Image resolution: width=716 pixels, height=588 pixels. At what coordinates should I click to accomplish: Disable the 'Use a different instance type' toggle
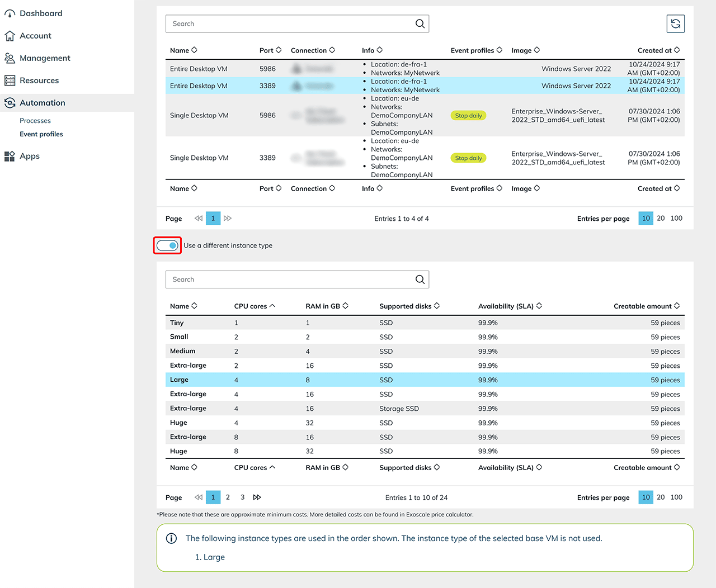pos(167,245)
